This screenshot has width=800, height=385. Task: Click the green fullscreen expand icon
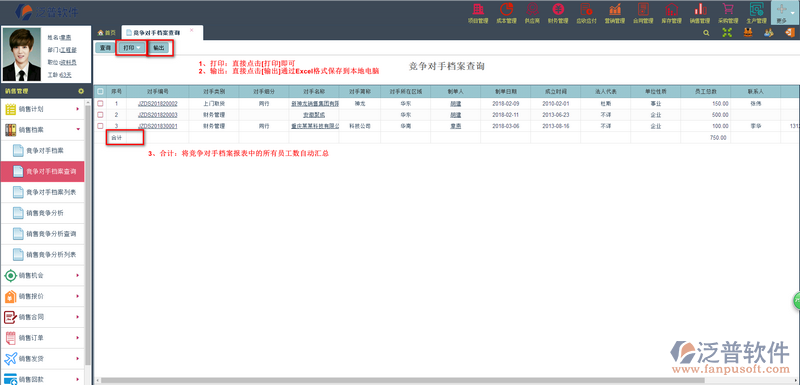point(728,33)
